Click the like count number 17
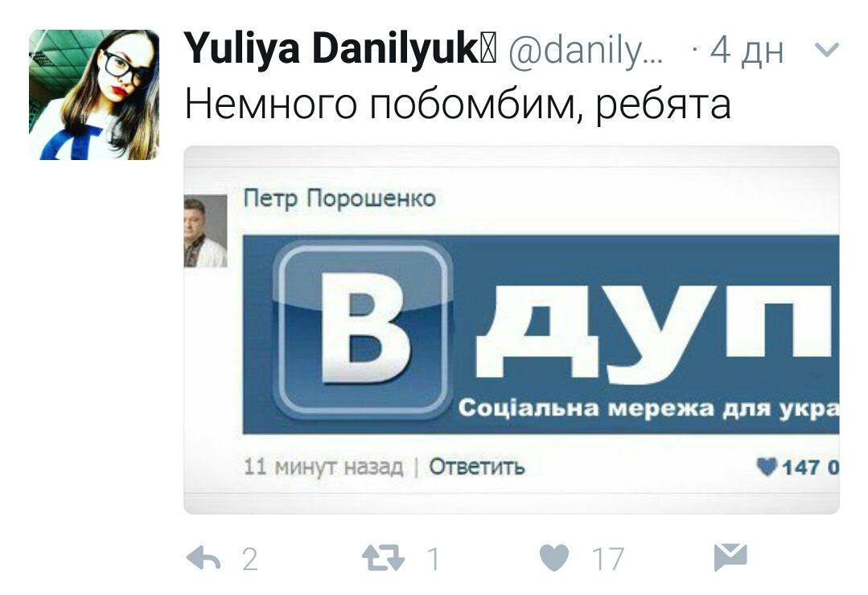This screenshot has width=868, height=595. pyautogui.click(x=608, y=559)
